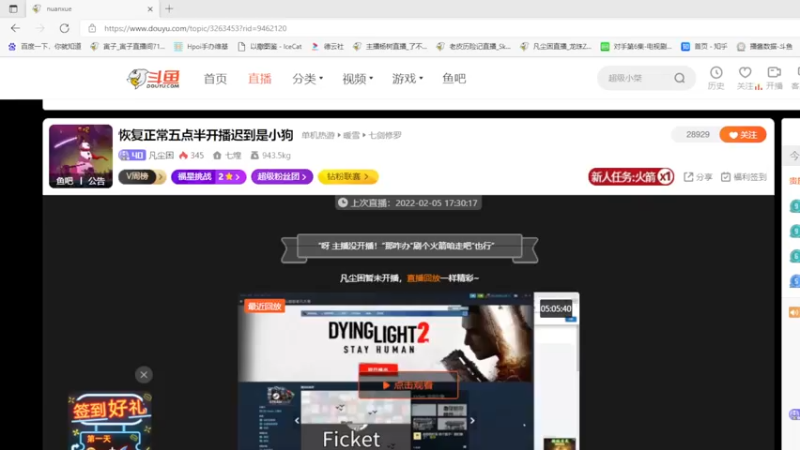Image resolution: width=800 pixels, height=450 pixels.
Task: Open the 德云社 bookmark
Action: [328, 46]
